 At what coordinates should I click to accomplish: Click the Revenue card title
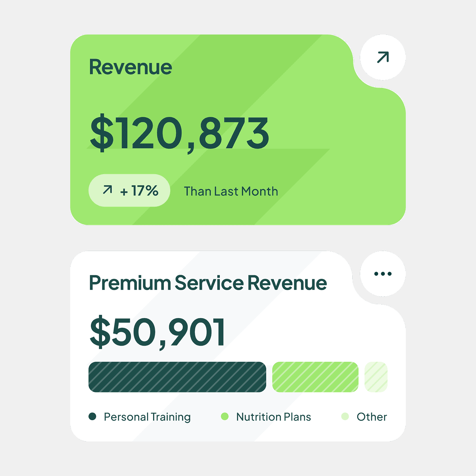(x=131, y=67)
